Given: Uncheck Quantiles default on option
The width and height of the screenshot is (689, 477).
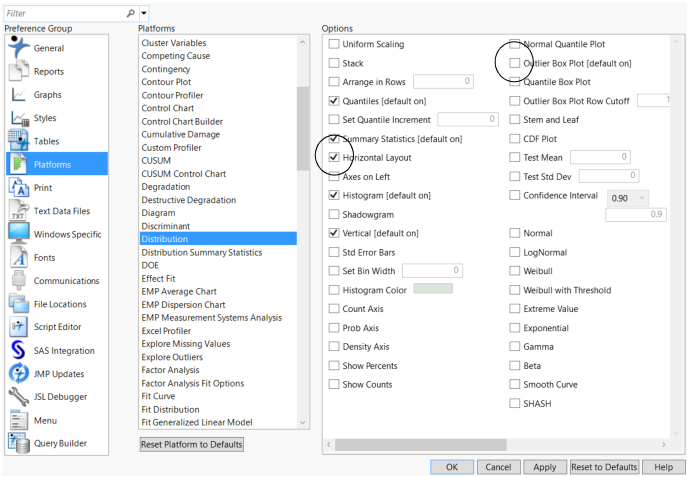Looking at the screenshot, I should (334, 101).
